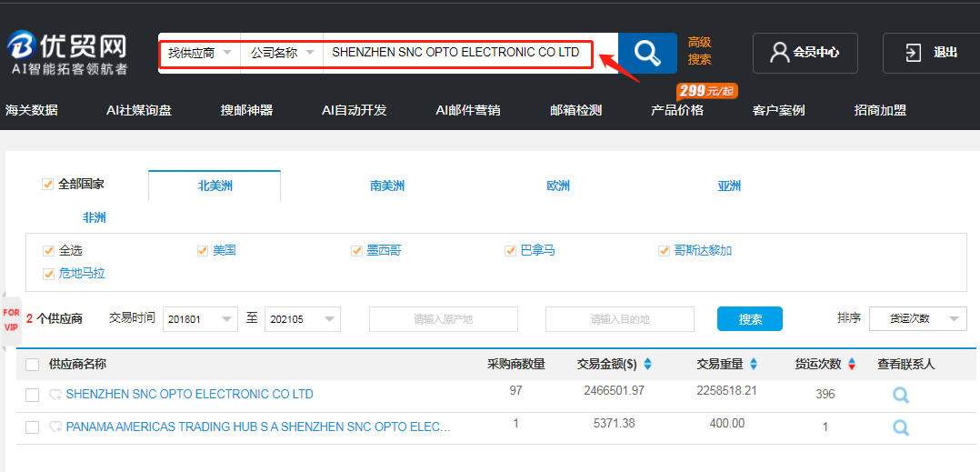Image resolution: width=980 pixels, height=472 pixels.
Task: Uncheck the 墨西哥 checkbox
Action: 356,251
